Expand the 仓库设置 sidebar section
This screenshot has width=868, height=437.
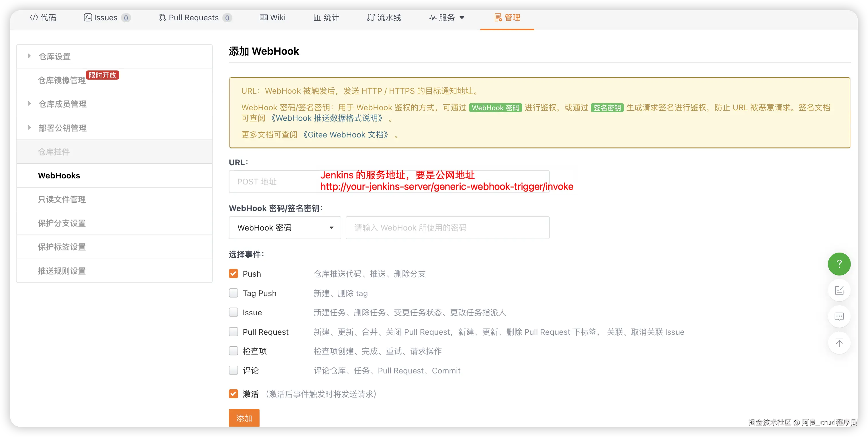point(55,57)
